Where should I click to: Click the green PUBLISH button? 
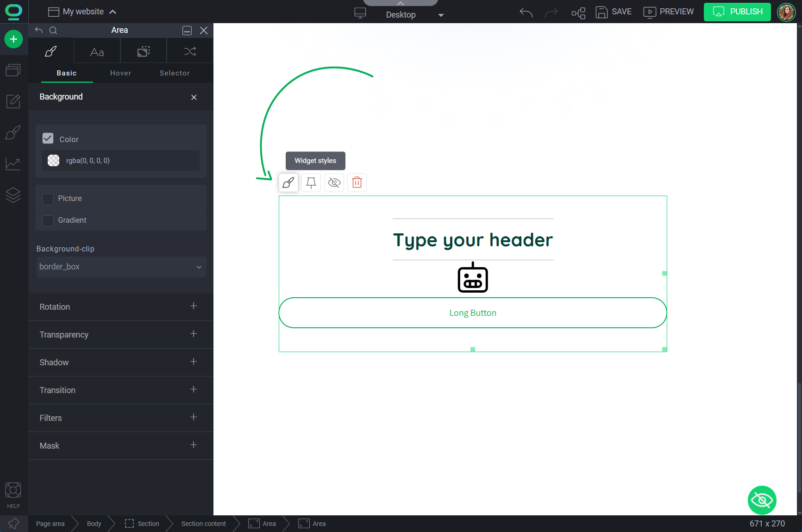point(737,12)
